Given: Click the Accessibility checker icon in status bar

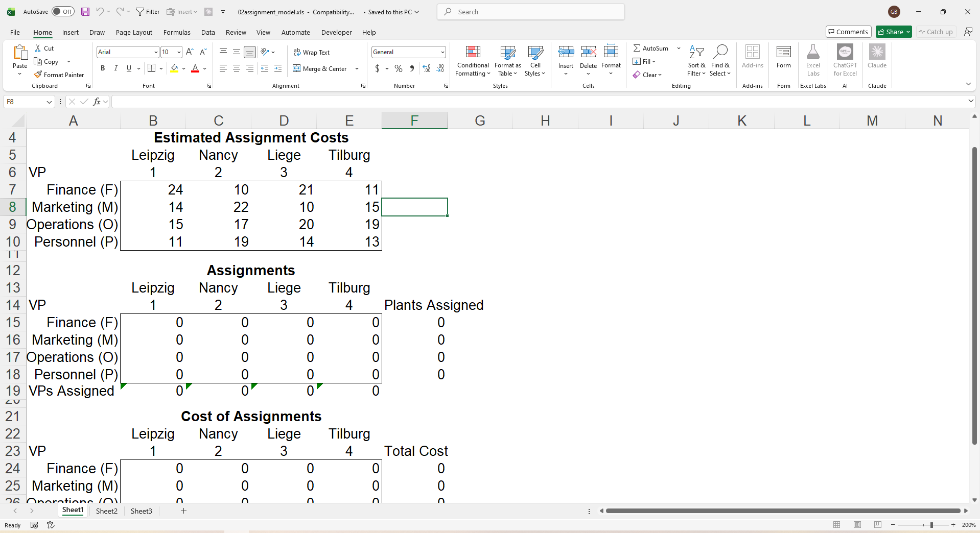Looking at the screenshot, I should (x=51, y=525).
